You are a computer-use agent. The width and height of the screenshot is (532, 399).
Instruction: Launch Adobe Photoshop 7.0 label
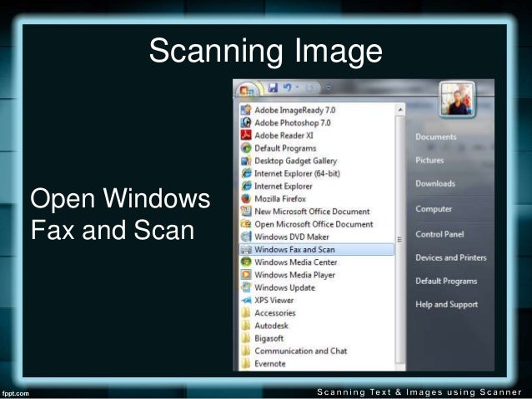pyautogui.click(x=293, y=122)
